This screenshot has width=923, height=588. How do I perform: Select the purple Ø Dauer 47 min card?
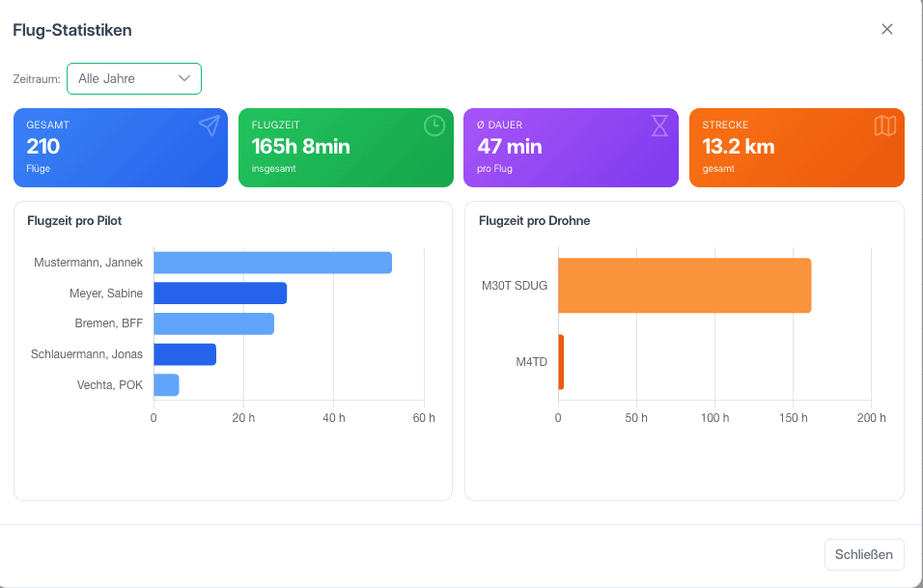[x=571, y=148]
